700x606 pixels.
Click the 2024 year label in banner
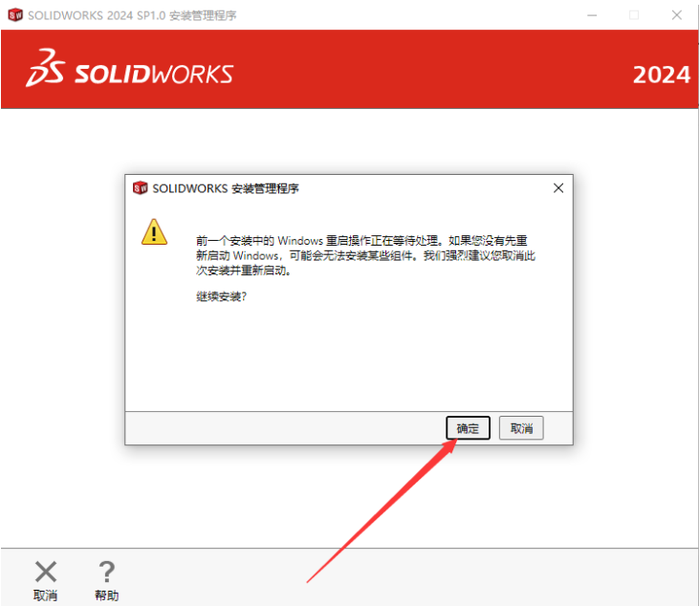[662, 75]
